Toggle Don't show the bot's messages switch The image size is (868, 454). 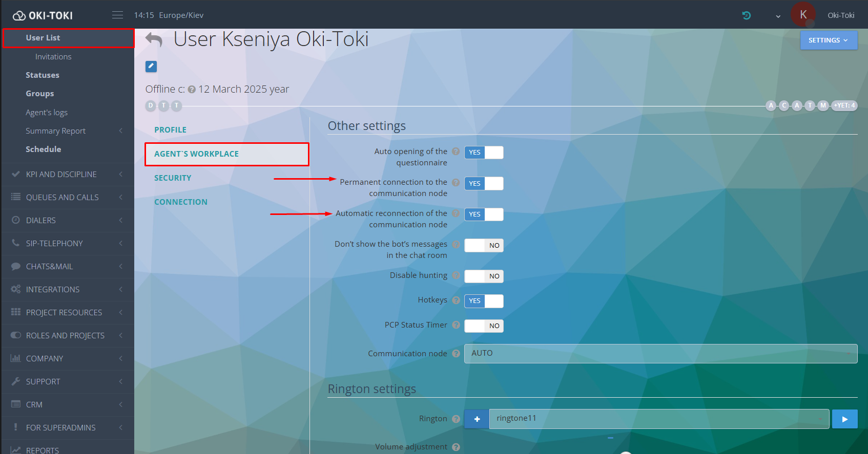tap(484, 246)
